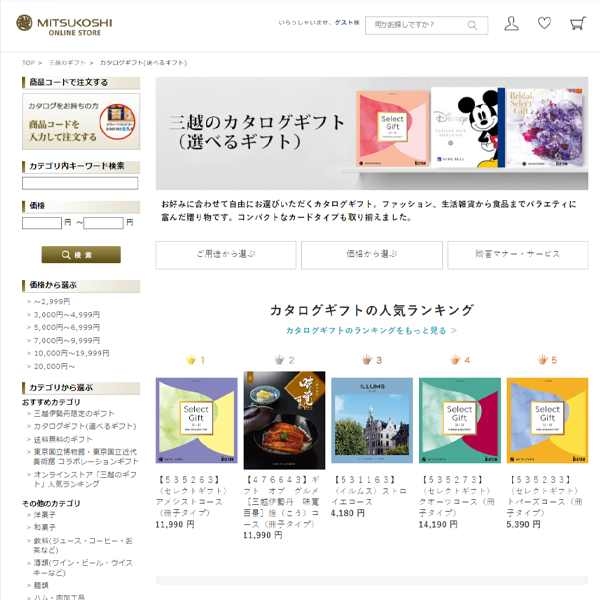This screenshot has width=600, height=600.
Task: Click the Mitsukoshi Online Store logo
Action: [x=64, y=25]
